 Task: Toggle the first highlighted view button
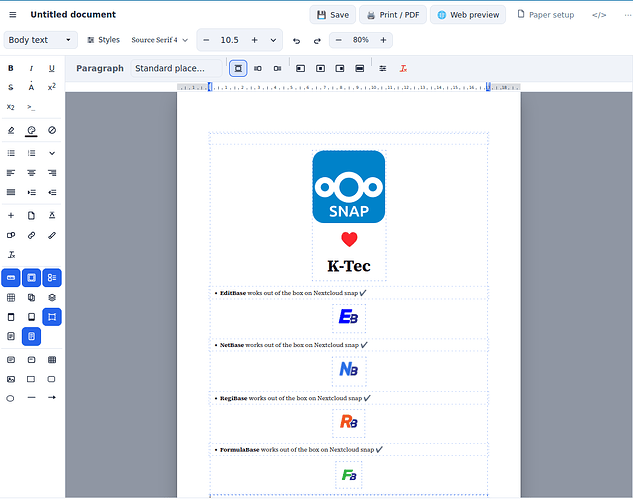[11, 278]
